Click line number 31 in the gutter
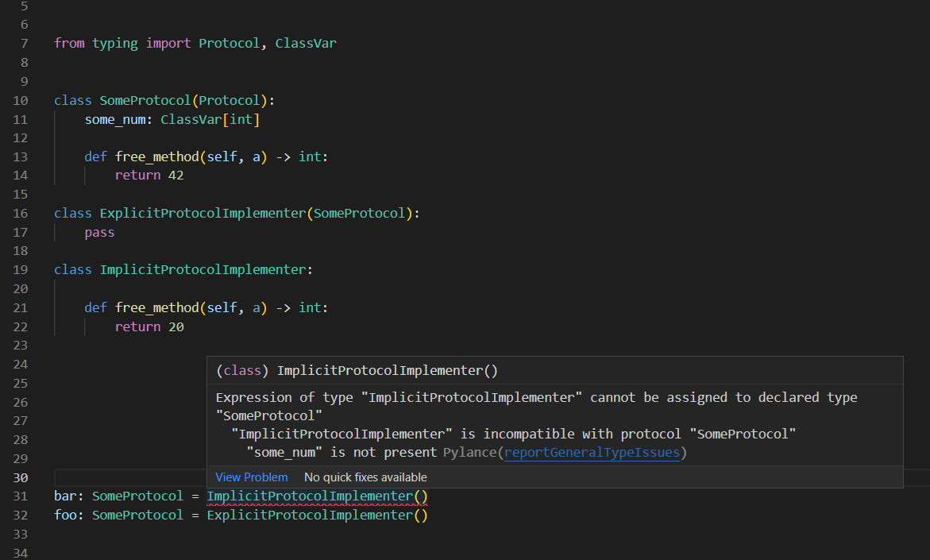The image size is (930, 560). click(x=21, y=495)
